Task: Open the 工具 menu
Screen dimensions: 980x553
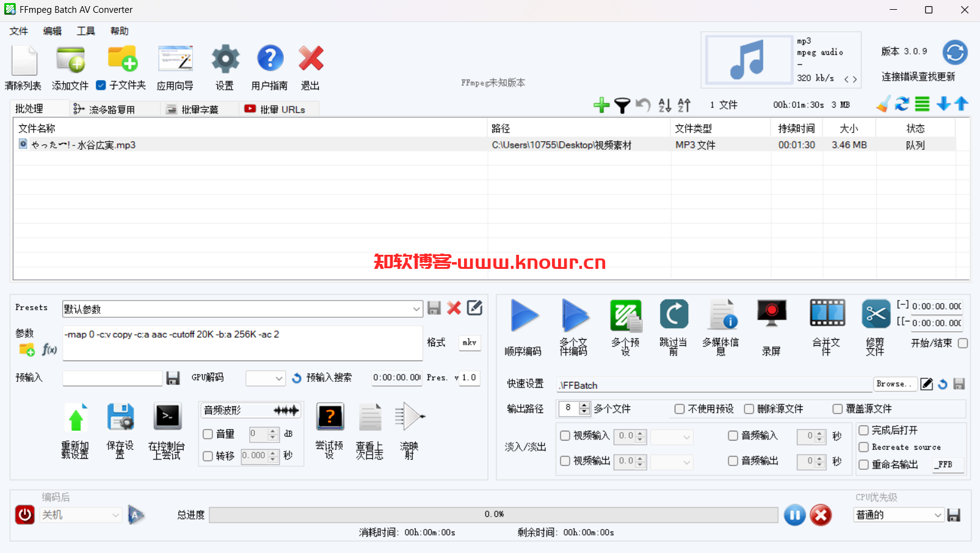Action: pyautogui.click(x=86, y=31)
